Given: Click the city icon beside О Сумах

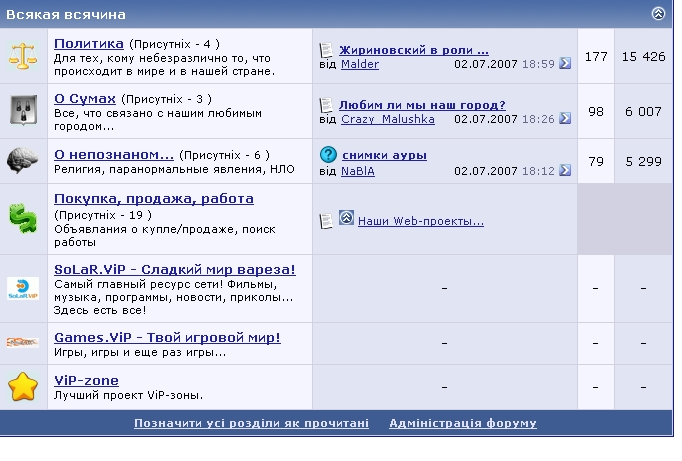Looking at the screenshot, I should pyautogui.click(x=22, y=110).
